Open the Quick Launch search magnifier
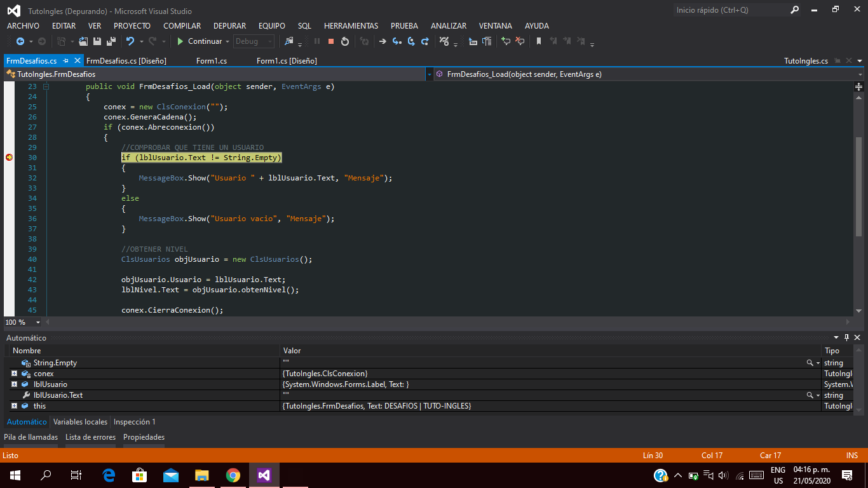 click(795, 10)
